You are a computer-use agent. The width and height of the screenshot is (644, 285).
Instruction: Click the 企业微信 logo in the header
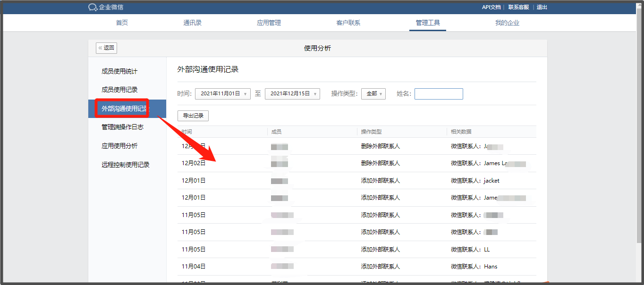[x=106, y=7]
